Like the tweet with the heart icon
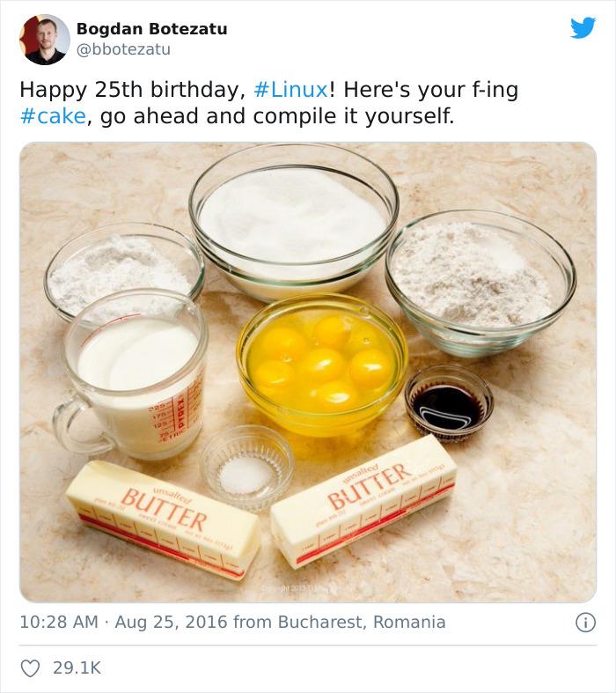 (30, 668)
